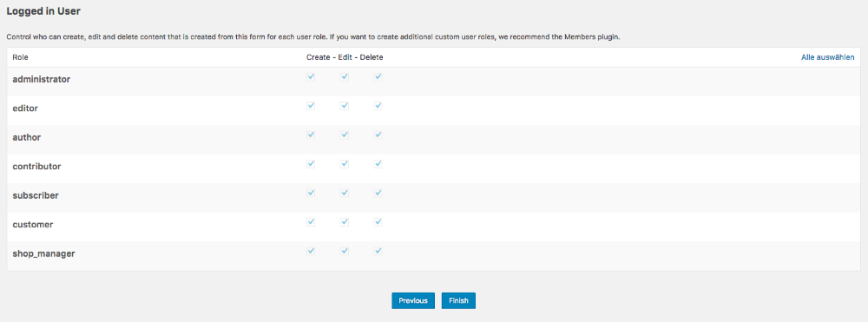Click the Alle auswählen link
Screen dimensions: 868x322
click(x=827, y=57)
